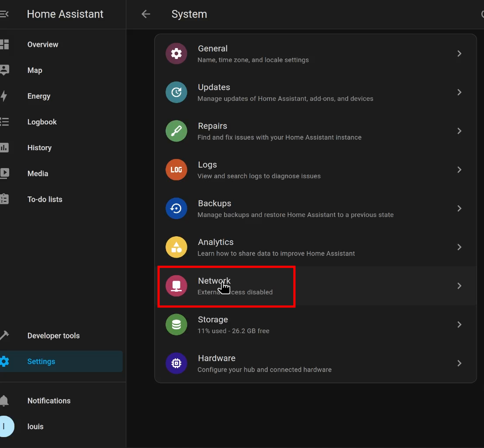484x448 pixels.
Task: Open Hardware using its right chevron
Action: point(459,363)
